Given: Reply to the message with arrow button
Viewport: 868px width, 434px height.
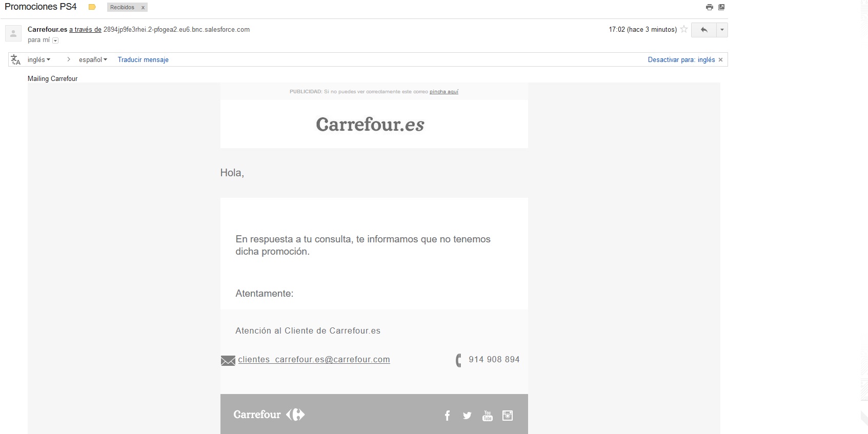Looking at the screenshot, I should (704, 30).
